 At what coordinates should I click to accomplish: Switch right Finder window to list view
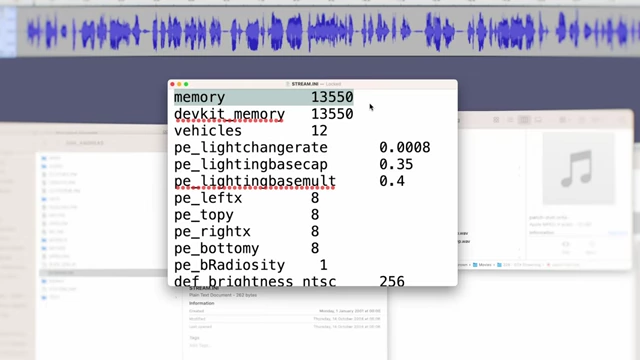coord(510,120)
